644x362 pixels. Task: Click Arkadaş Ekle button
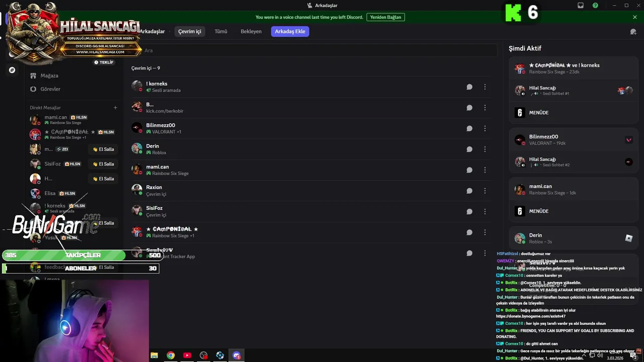(x=290, y=31)
